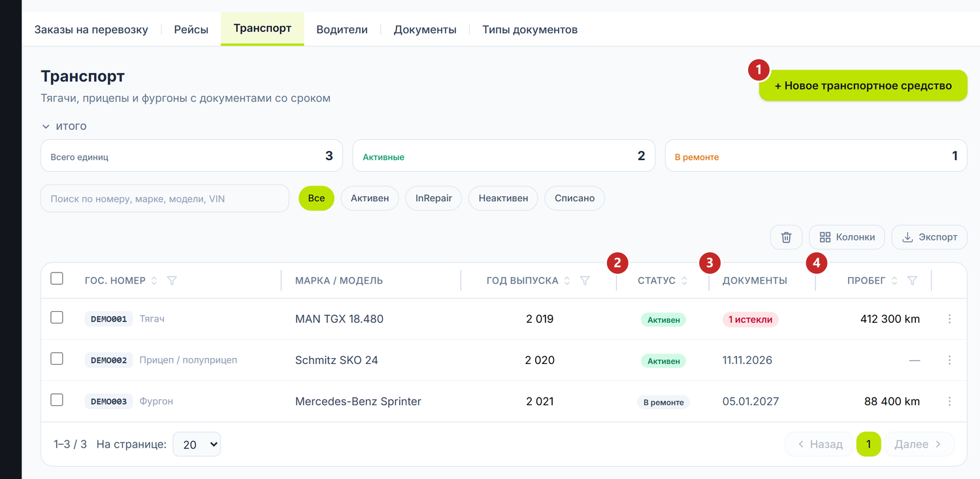Select the Транспорт tab

pyautogui.click(x=262, y=29)
